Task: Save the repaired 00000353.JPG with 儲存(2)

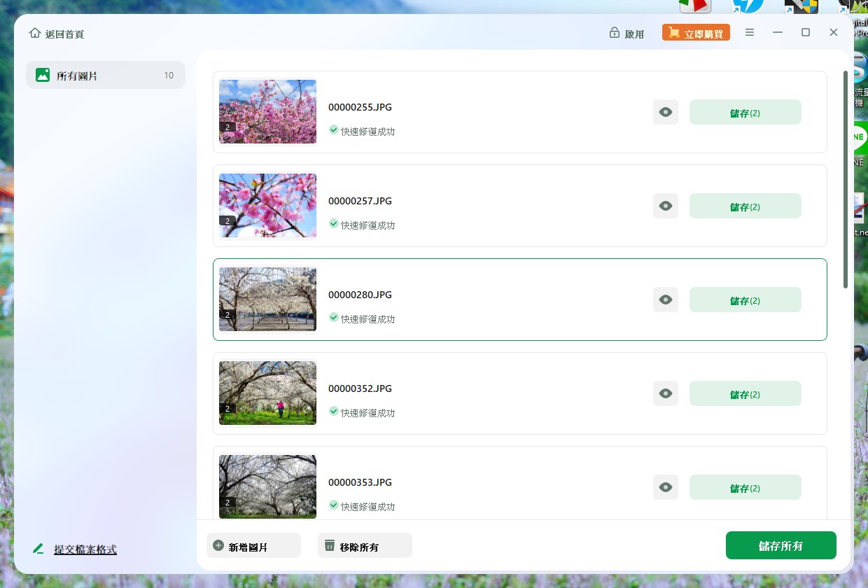Action: pyautogui.click(x=745, y=487)
